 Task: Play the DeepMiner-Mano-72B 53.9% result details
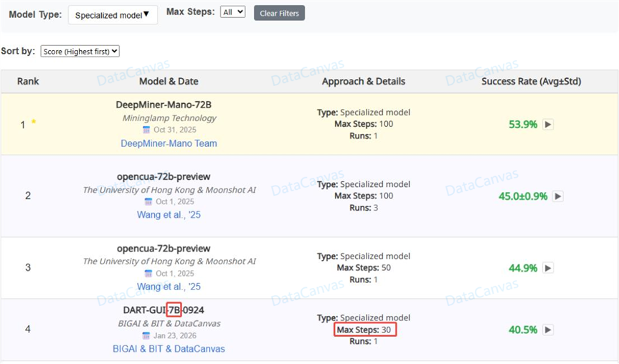(x=548, y=125)
